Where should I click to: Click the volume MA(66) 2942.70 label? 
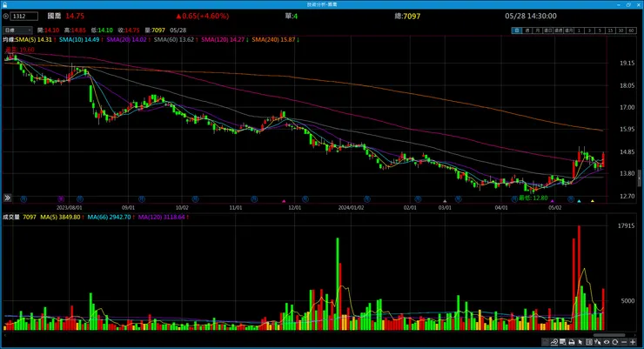tap(109, 217)
